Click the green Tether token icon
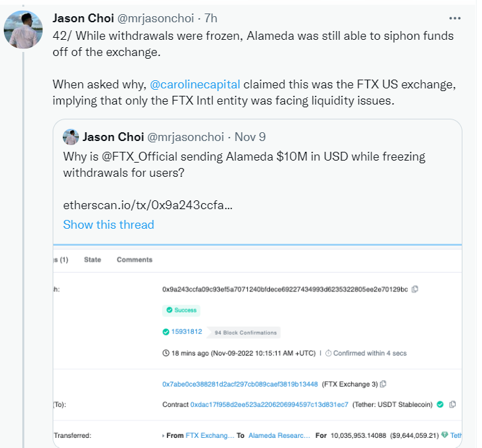Screen dimensions: 482x448 pos(445,436)
